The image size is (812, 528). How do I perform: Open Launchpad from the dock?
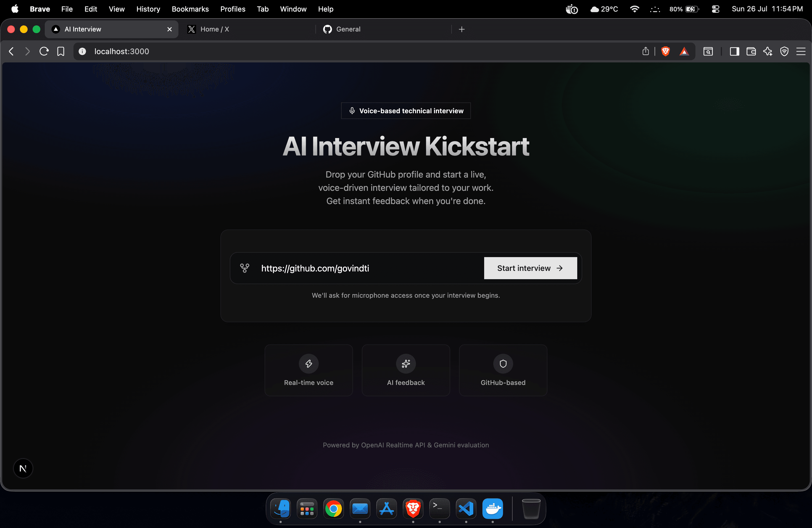click(307, 509)
